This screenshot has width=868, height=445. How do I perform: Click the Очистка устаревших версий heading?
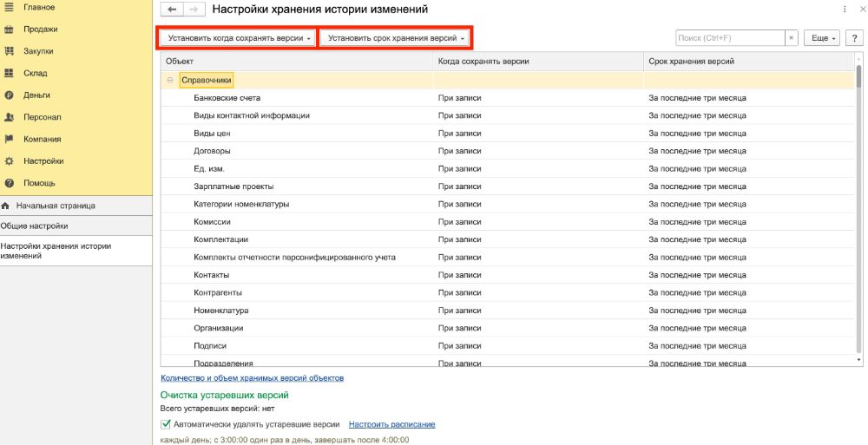point(224,396)
